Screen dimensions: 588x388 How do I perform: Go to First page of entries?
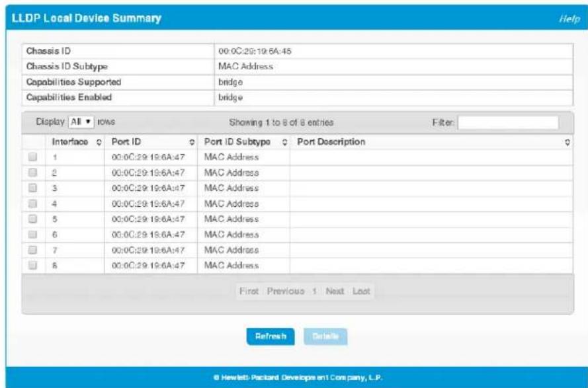[x=249, y=291]
